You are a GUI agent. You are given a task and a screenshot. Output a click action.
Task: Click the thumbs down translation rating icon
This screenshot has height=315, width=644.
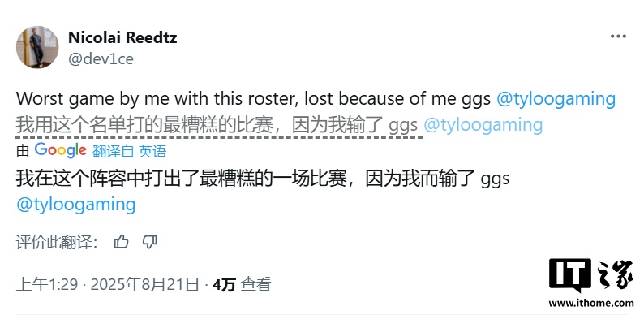click(149, 242)
